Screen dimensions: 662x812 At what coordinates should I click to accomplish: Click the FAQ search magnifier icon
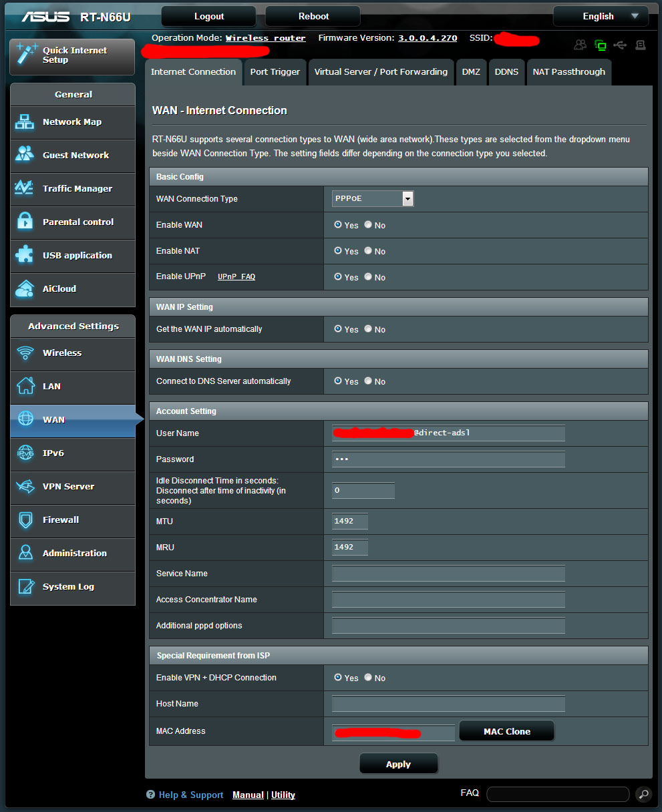click(643, 794)
